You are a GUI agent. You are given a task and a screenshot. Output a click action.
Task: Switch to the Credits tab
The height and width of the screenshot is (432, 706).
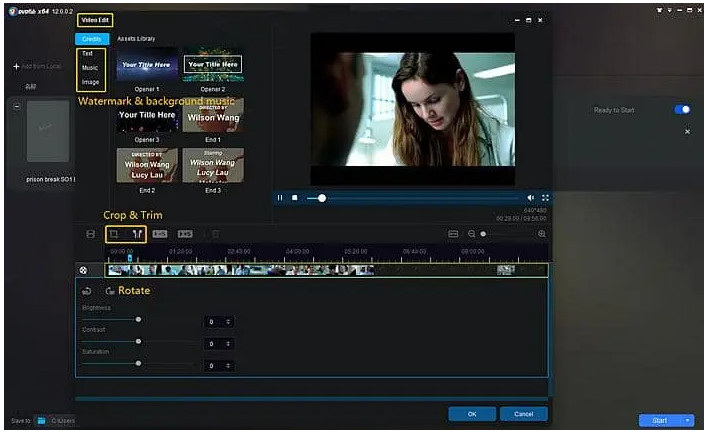(91, 39)
